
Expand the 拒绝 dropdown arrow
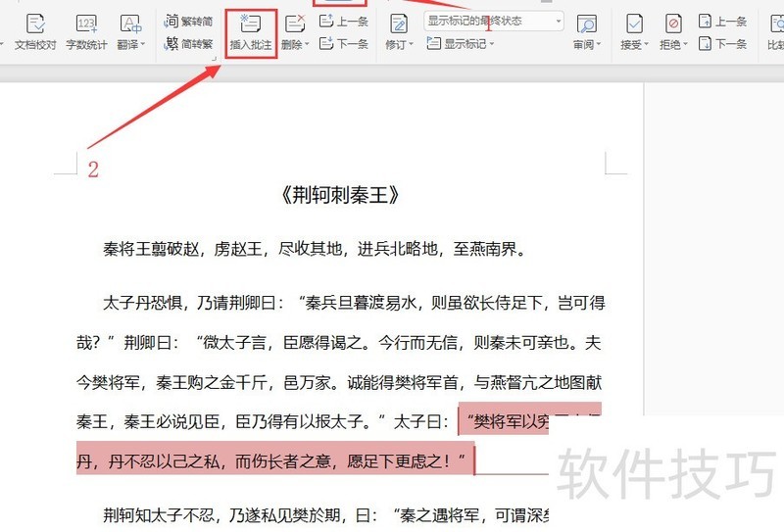[x=685, y=44]
